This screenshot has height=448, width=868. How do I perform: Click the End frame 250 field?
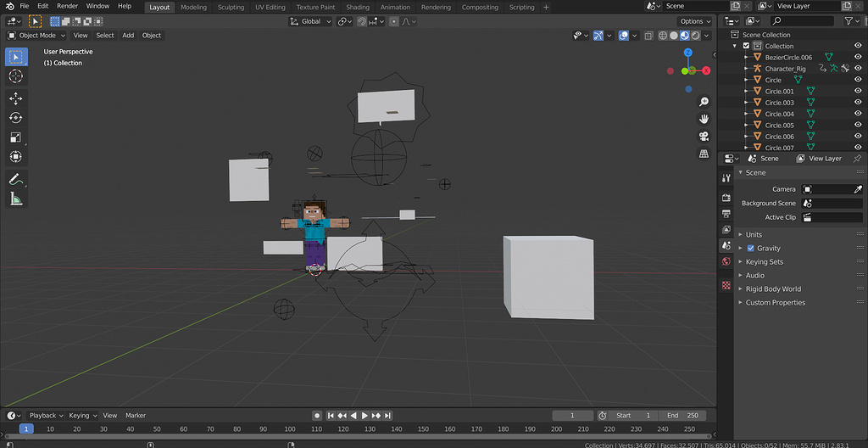point(682,415)
